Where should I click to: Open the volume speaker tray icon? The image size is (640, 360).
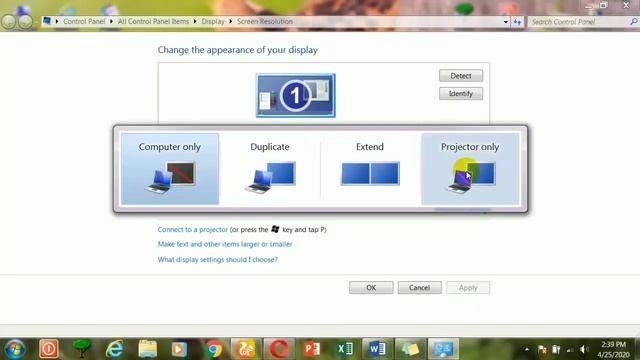pyautogui.click(x=584, y=349)
